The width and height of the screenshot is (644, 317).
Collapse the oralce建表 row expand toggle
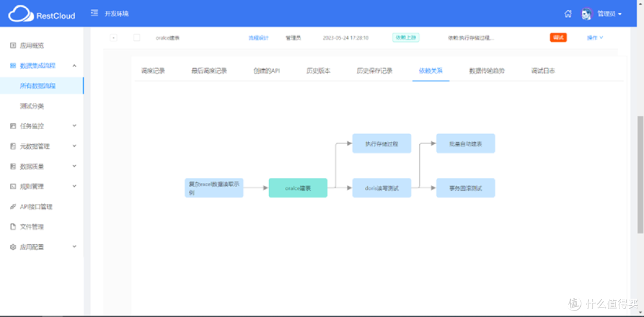(113, 38)
